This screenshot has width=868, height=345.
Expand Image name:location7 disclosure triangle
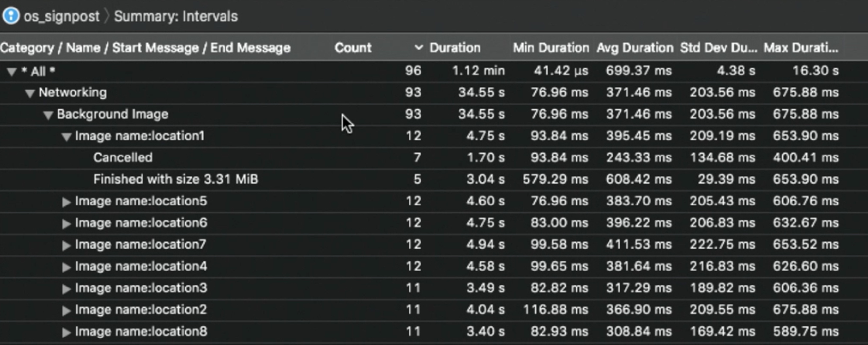[66, 245]
